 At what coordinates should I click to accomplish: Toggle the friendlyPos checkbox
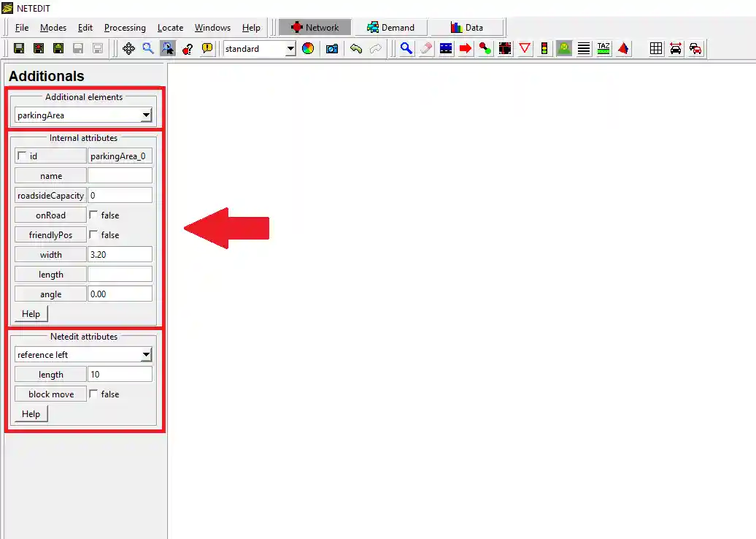coord(93,234)
